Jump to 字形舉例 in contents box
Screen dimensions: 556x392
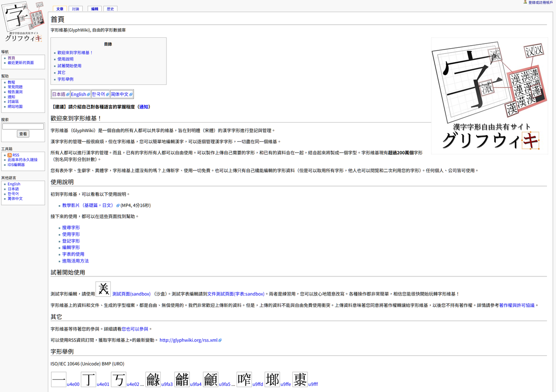(66, 79)
